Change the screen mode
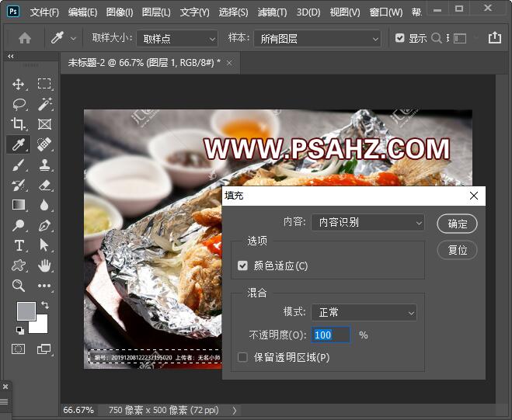Viewport: 512px width, 420px height. [44, 349]
